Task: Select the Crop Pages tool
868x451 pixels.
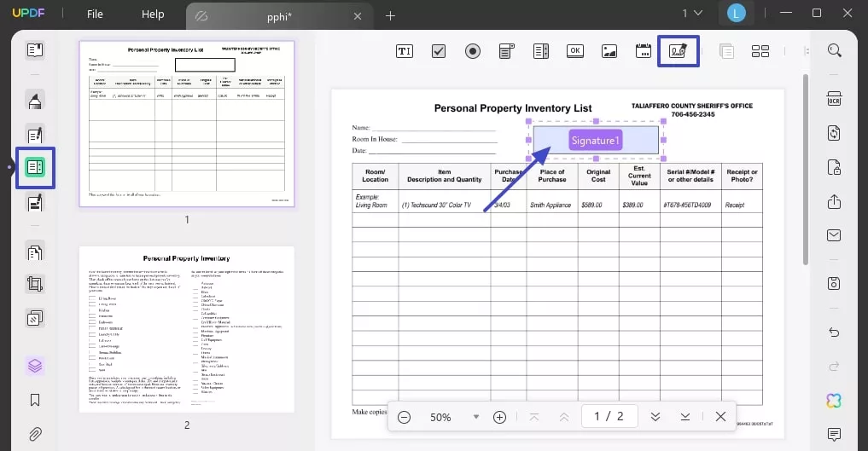Action: tap(35, 285)
